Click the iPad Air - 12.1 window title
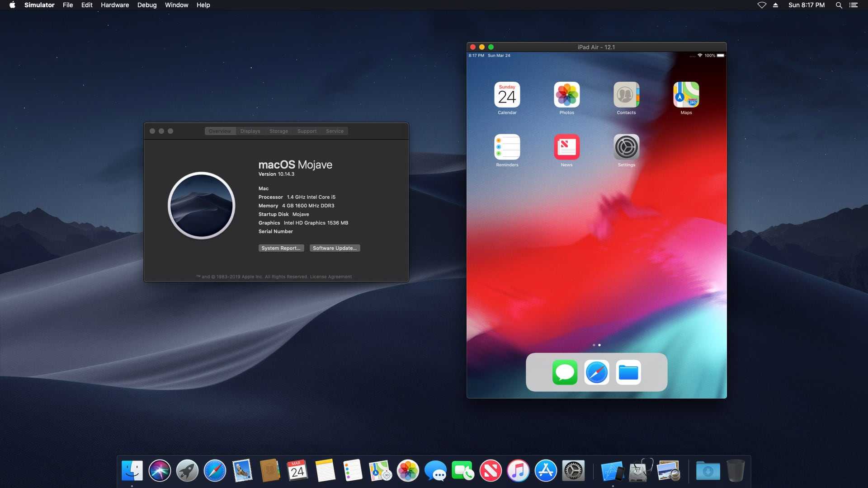Viewport: 868px width, 488px height. 596,47
